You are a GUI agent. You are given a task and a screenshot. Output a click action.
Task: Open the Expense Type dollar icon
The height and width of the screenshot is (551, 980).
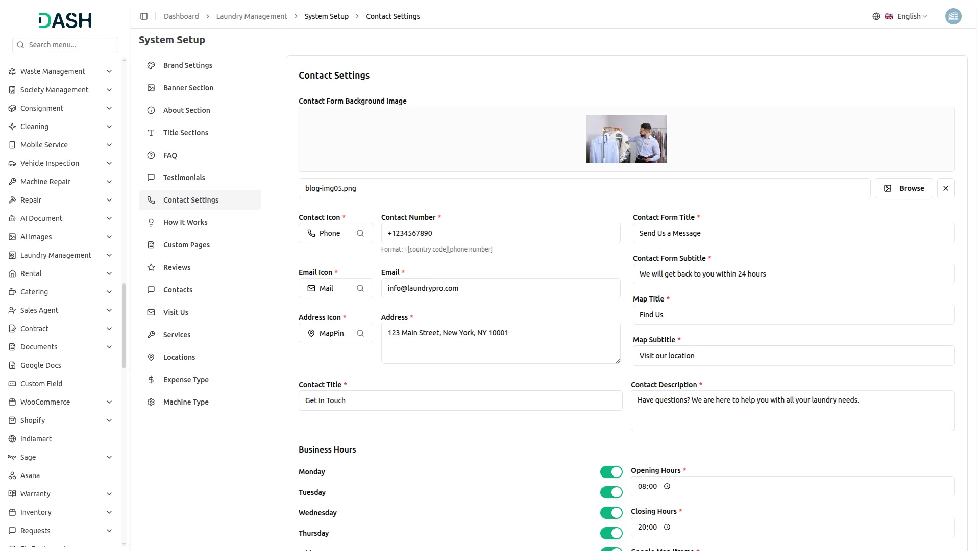[151, 380]
